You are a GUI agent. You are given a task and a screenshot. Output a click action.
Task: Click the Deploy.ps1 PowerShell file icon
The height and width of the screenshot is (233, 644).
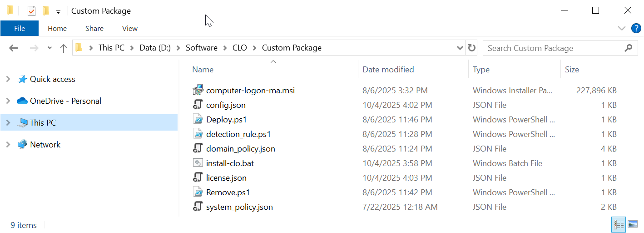pos(198,120)
